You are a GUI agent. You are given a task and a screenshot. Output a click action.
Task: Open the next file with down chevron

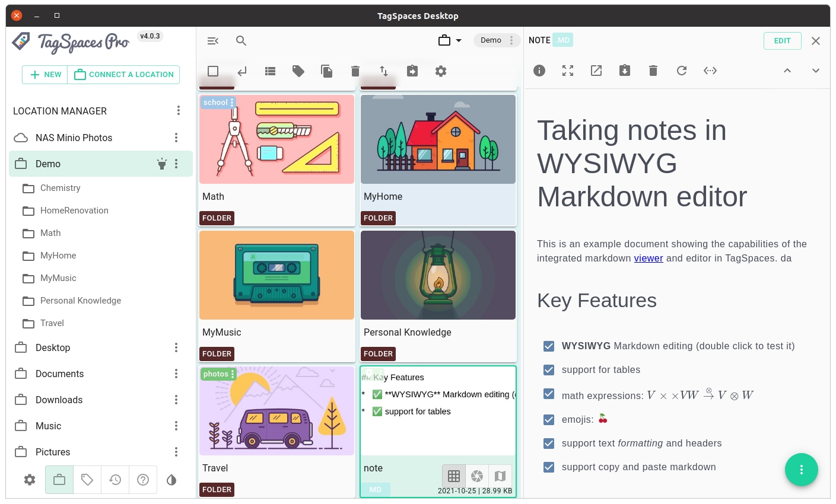click(816, 71)
